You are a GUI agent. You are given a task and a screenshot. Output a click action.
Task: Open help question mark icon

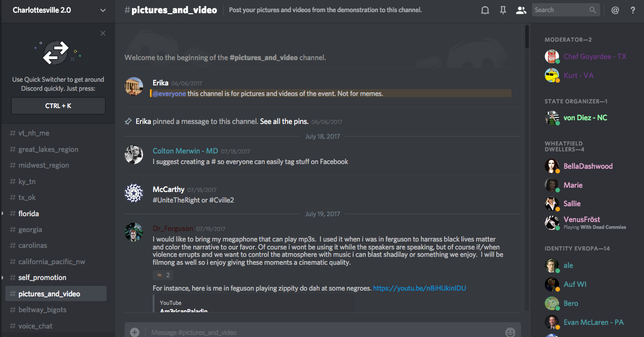coord(633,10)
